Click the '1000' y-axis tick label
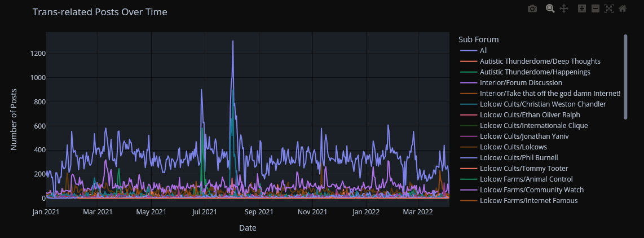644x238 pixels. coord(37,78)
